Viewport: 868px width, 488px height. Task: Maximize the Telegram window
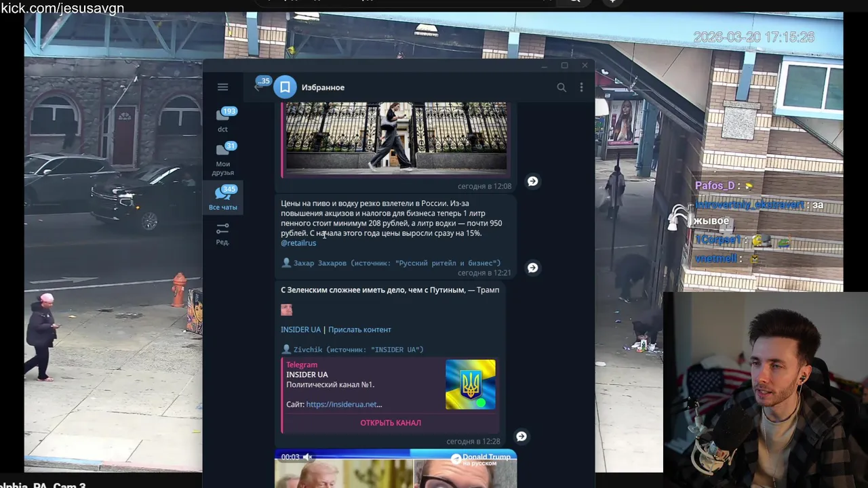coord(564,66)
